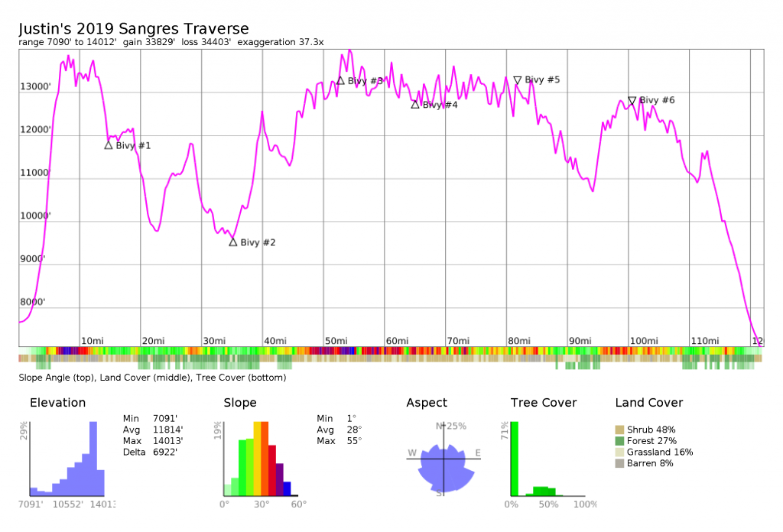Click the slope angle color strip caption
The width and height of the screenshot is (783, 532).
(152, 378)
